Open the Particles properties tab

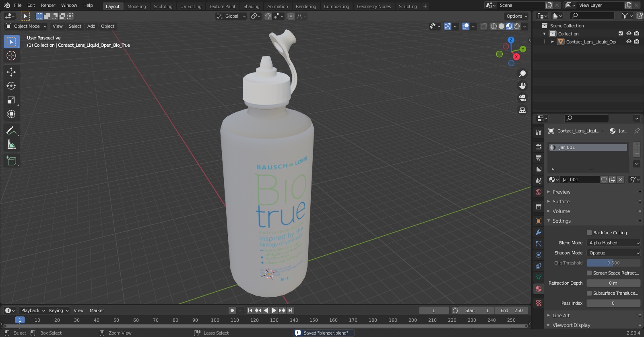click(539, 244)
